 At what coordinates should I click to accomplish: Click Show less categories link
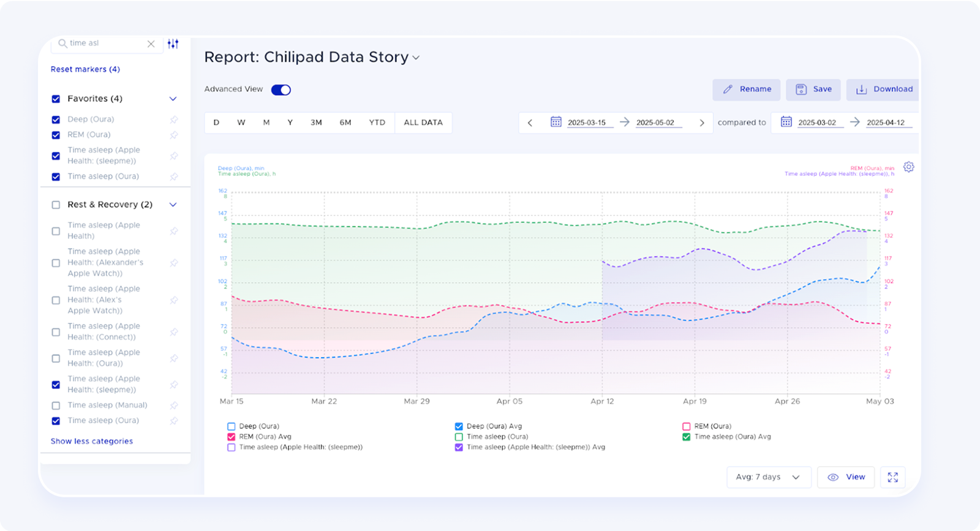pos(92,441)
